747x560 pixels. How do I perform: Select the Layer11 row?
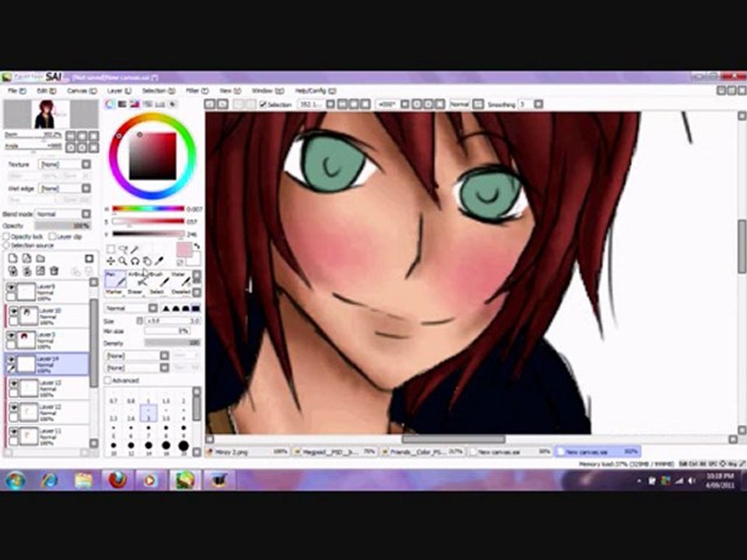tap(47, 436)
